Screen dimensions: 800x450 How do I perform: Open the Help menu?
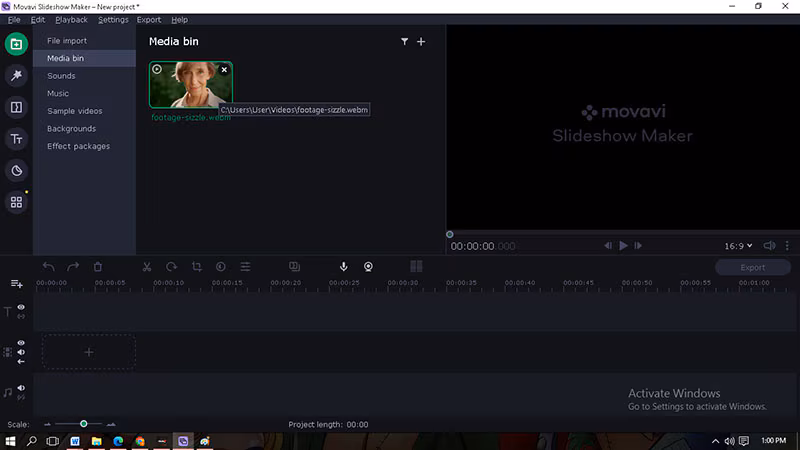pyautogui.click(x=180, y=20)
